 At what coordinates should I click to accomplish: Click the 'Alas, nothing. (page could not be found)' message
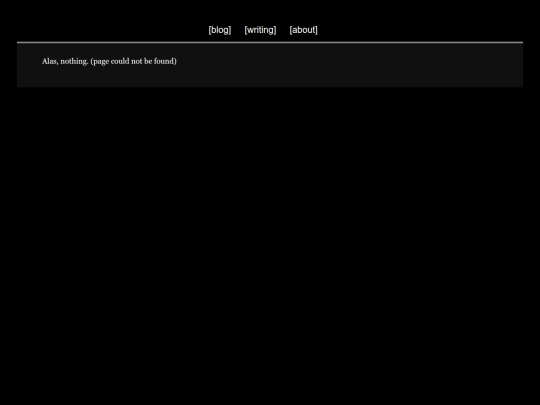109,61
